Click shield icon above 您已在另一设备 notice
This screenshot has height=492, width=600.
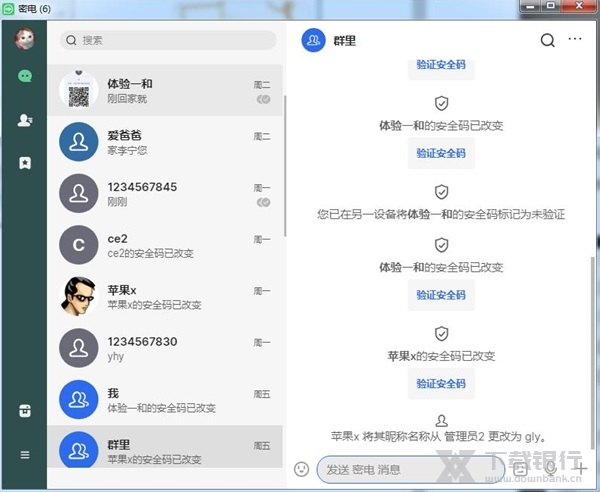(442, 192)
